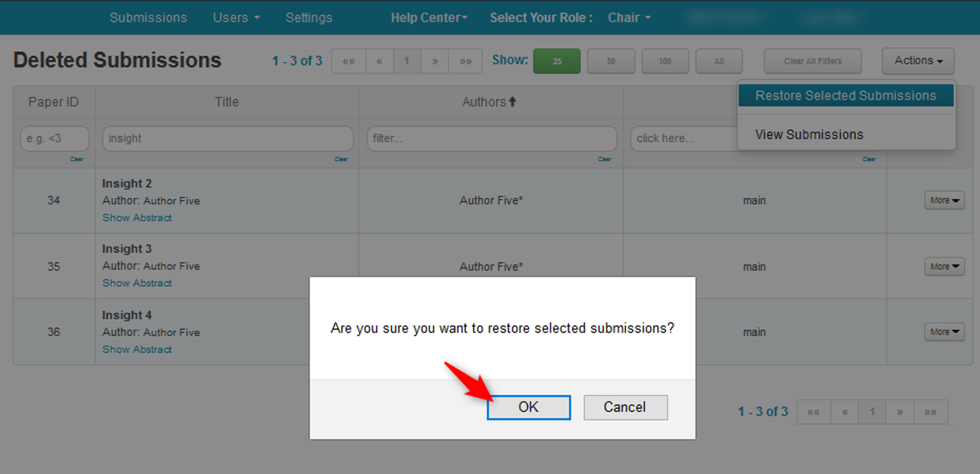The height and width of the screenshot is (474, 980).
Task: Focus the Authors filter field
Action: pyautogui.click(x=492, y=139)
